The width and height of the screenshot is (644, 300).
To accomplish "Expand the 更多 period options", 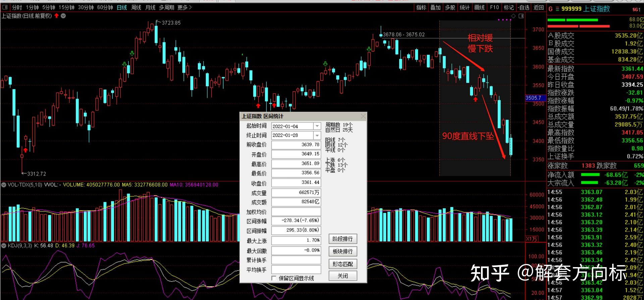I will point(184,7).
